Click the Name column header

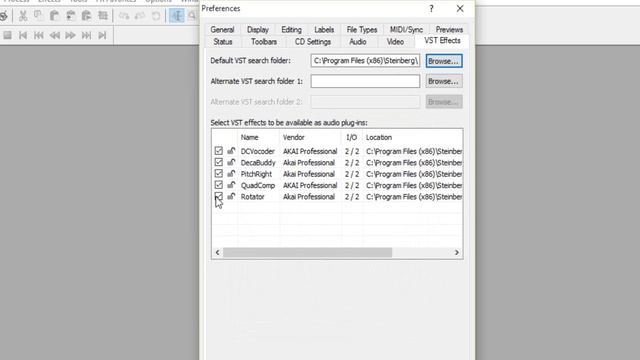pyautogui.click(x=258, y=138)
